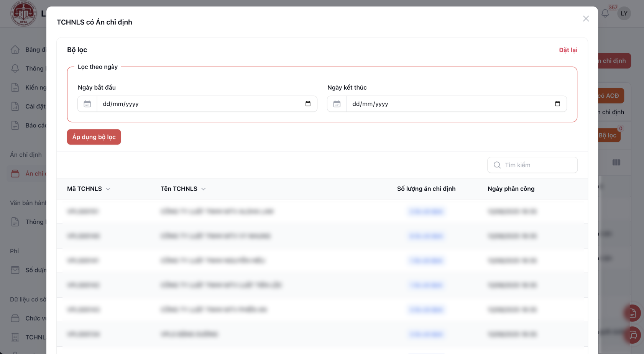The image size is (644, 354).
Task: Reset filters with Đặt lại link
Action: tap(568, 50)
